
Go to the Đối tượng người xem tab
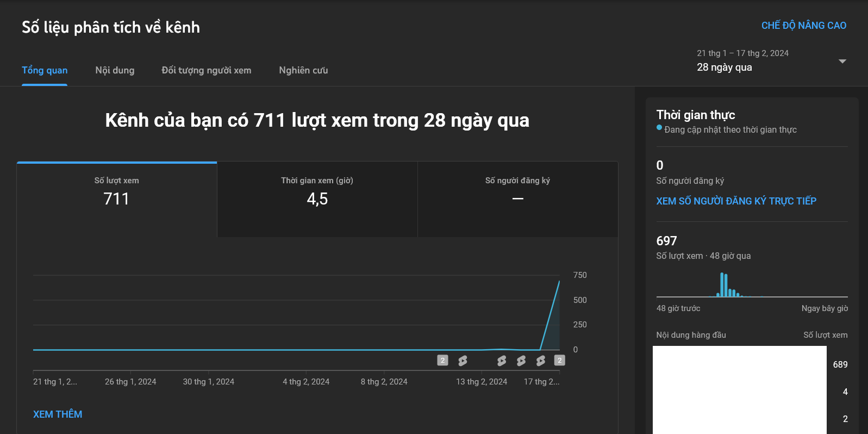[207, 70]
